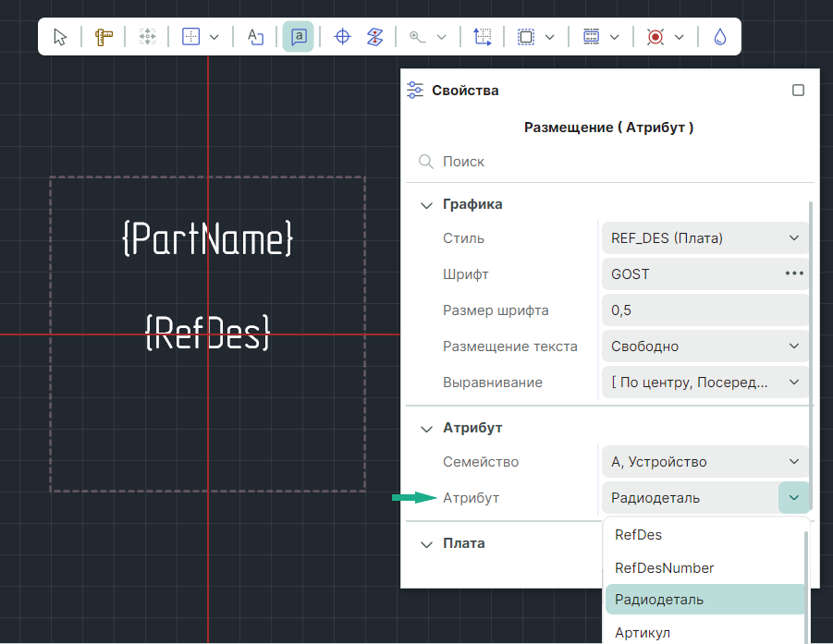Toggle the attribute placement tool
The height and width of the screenshot is (644, 833).
pos(298,37)
